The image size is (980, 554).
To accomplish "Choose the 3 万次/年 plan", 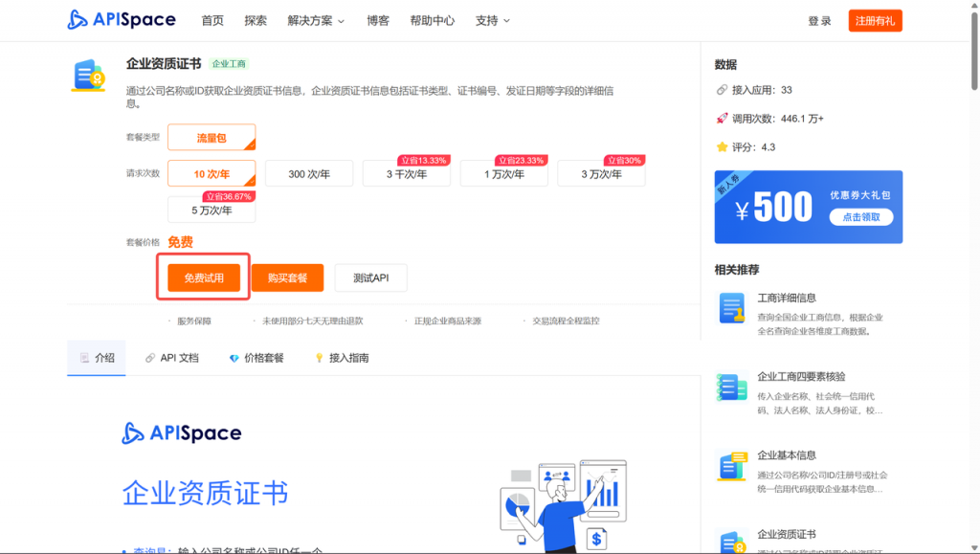I will [601, 173].
